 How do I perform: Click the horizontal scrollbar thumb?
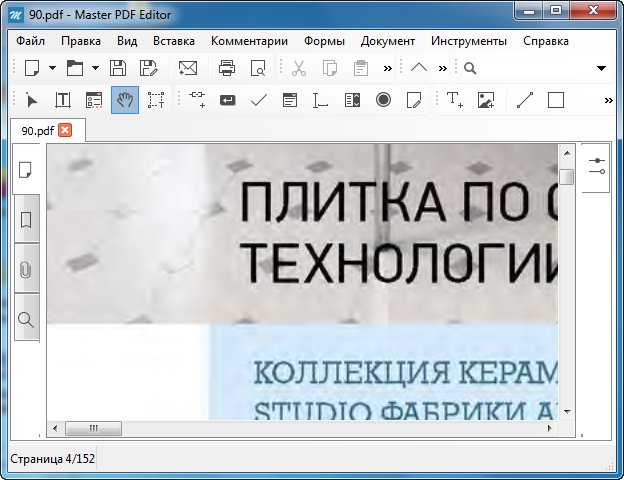[97, 428]
